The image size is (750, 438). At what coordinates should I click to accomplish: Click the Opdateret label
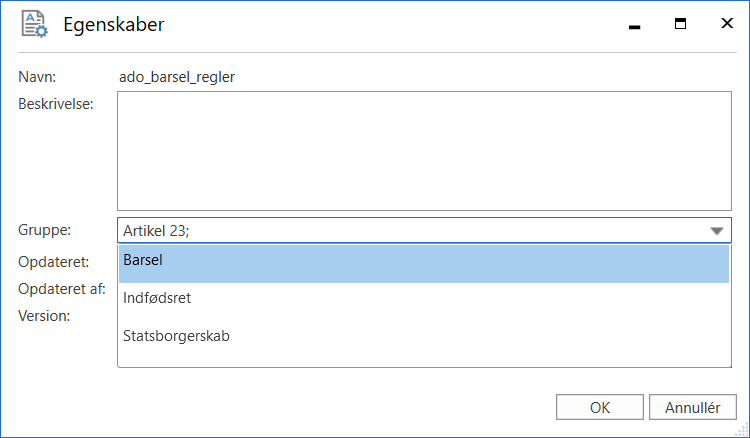coord(54,262)
